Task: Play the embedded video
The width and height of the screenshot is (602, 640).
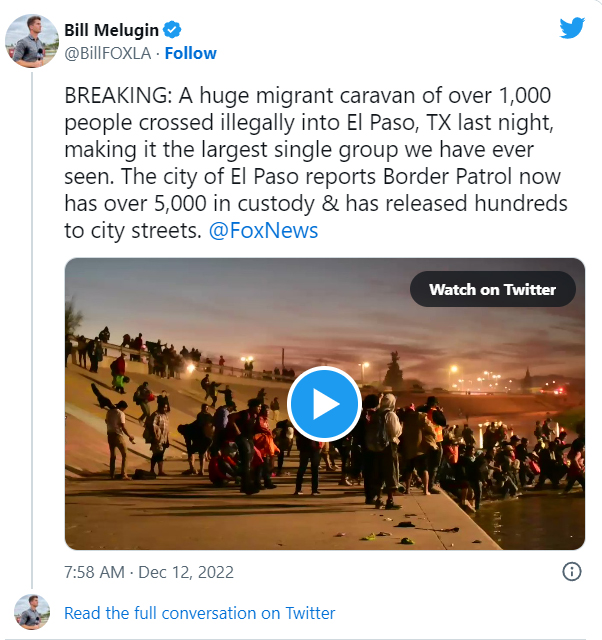Action: (x=324, y=404)
